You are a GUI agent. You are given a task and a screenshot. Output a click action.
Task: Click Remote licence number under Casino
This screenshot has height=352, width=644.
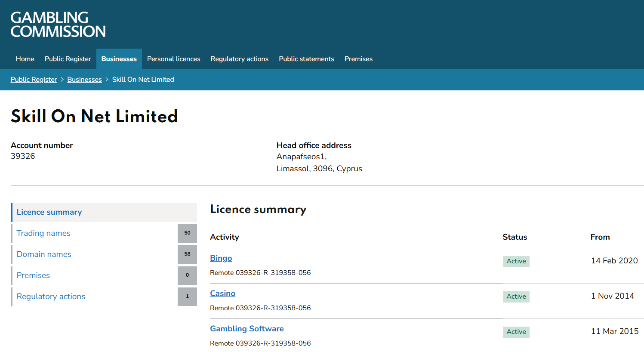coord(260,308)
